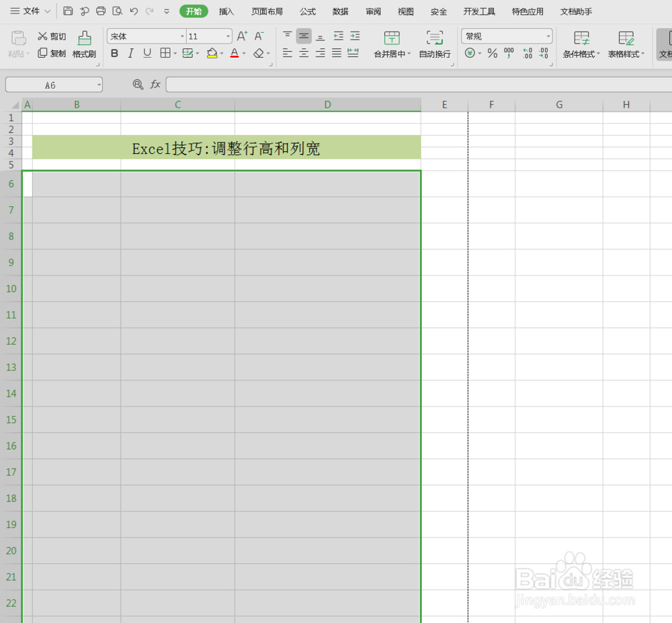672x623 pixels.
Task: Expand the font color dropdown arrow
Action: coord(244,54)
